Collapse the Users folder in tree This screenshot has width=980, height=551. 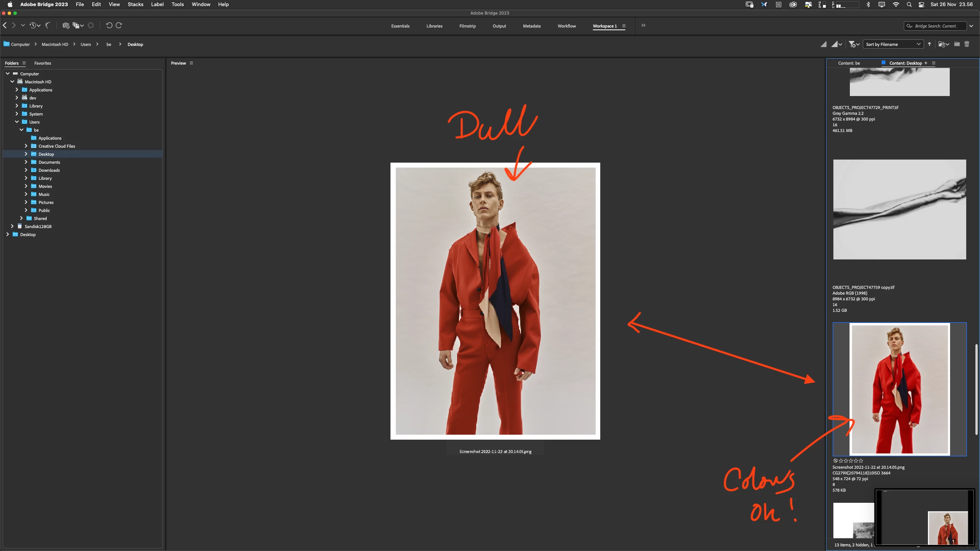(17, 122)
